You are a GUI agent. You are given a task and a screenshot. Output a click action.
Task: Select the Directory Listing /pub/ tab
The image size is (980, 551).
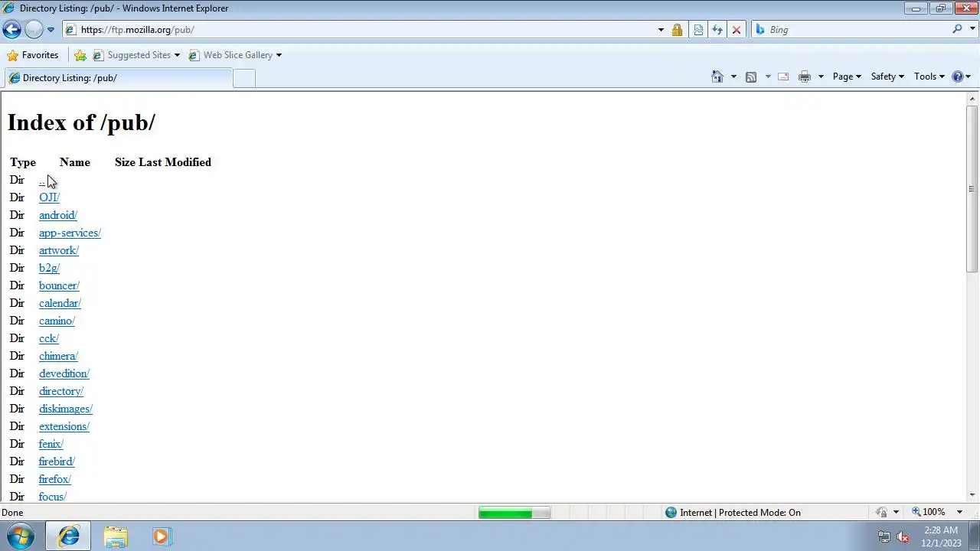click(119, 78)
